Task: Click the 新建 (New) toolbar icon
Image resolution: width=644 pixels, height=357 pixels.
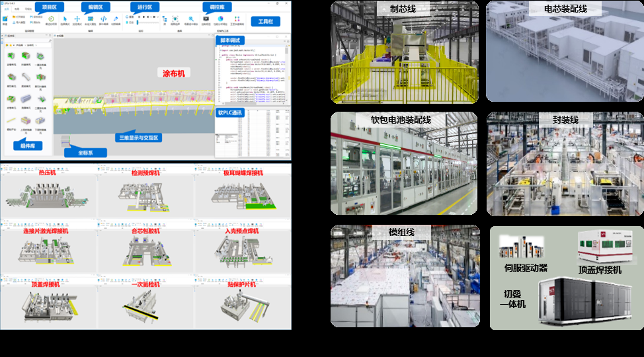Action: [x=5, y=19]
